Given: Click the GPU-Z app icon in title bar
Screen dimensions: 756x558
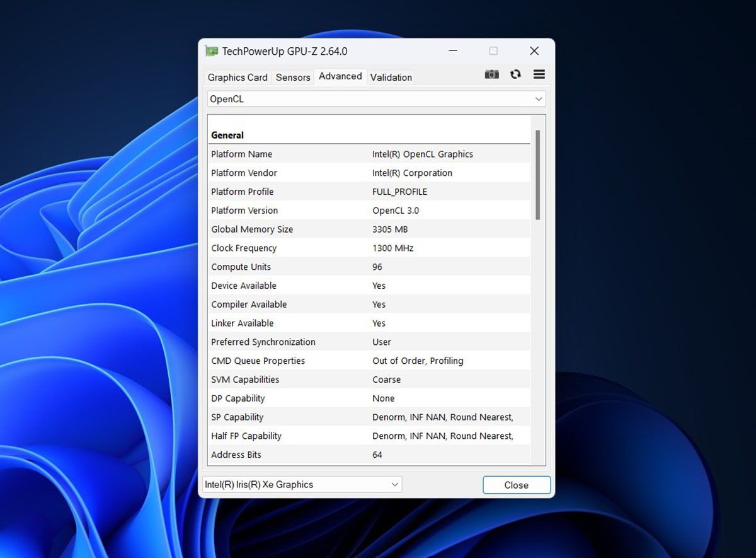Looking at the screenshot, I should pos(212,51).
